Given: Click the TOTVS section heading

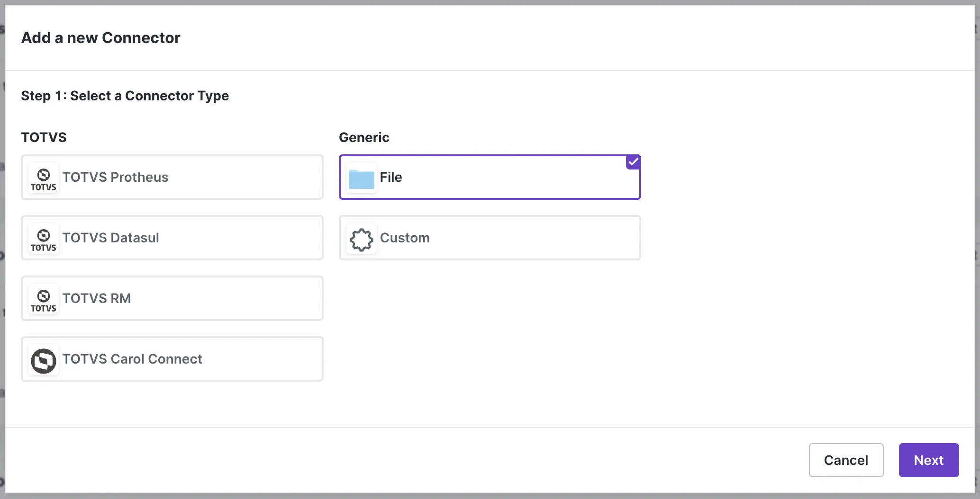Looking at the screenshot, I should (x=44, y=137).
